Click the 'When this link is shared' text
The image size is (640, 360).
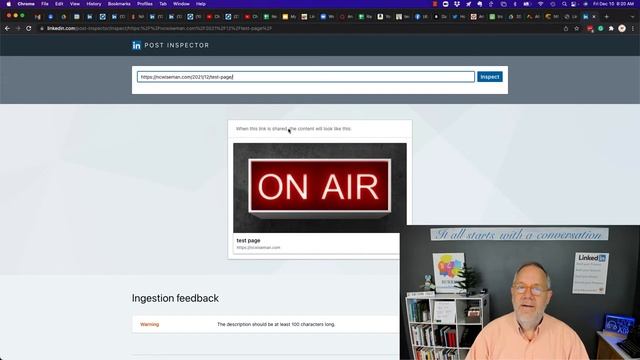click(x=293, y=129)
